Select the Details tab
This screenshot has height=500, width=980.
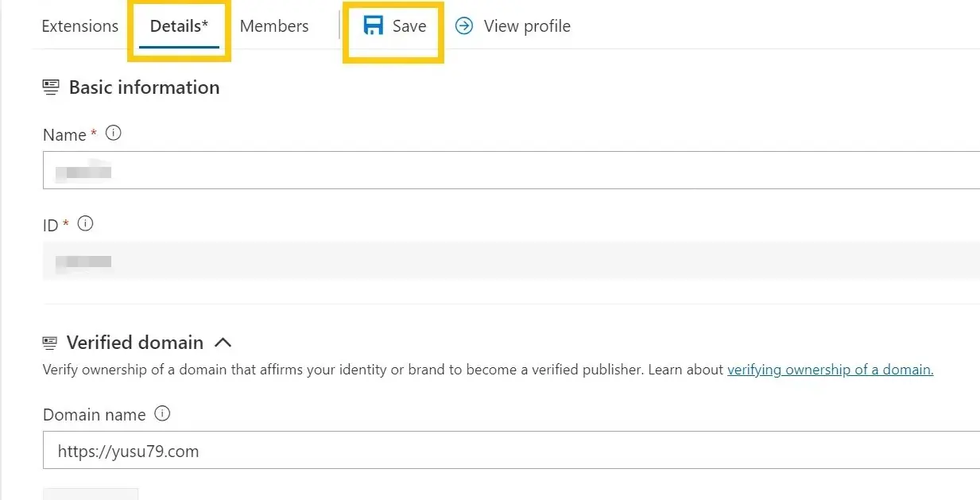point(179,26)
